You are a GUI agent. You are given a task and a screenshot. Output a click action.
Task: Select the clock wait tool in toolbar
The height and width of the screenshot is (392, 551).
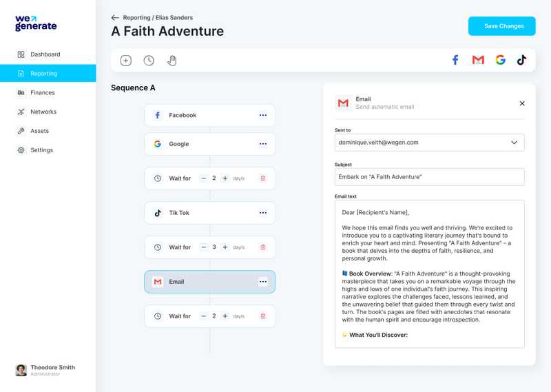[149, 61]
